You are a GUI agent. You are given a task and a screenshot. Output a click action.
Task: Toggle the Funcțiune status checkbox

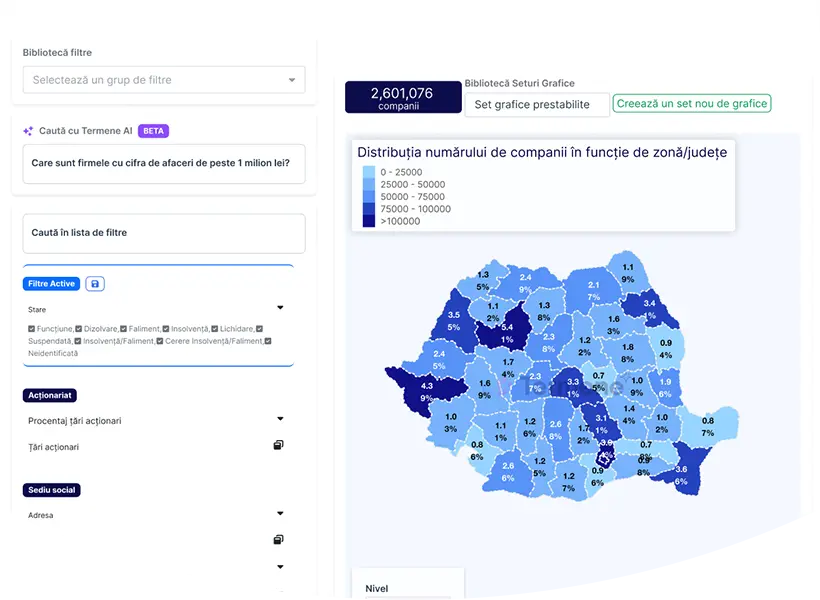tap(32, 329)
